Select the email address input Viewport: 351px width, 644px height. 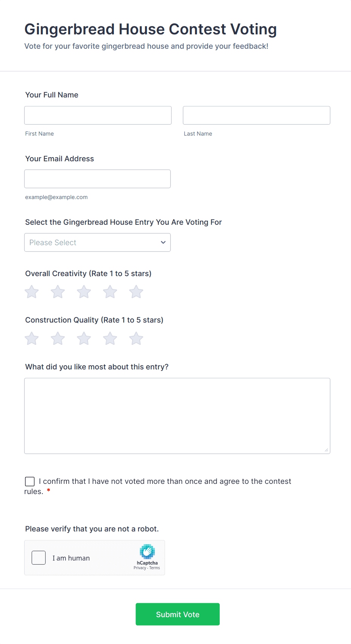(x=97, y=179)
